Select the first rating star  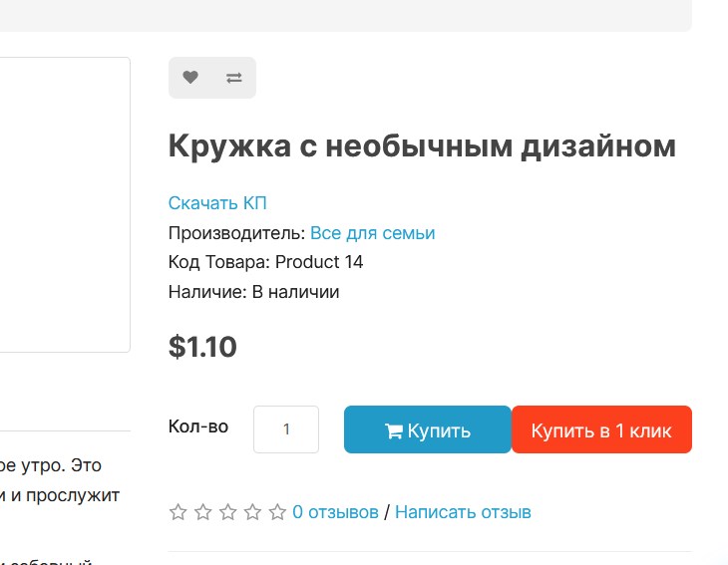pyautogui.click(x=178, y=512)
